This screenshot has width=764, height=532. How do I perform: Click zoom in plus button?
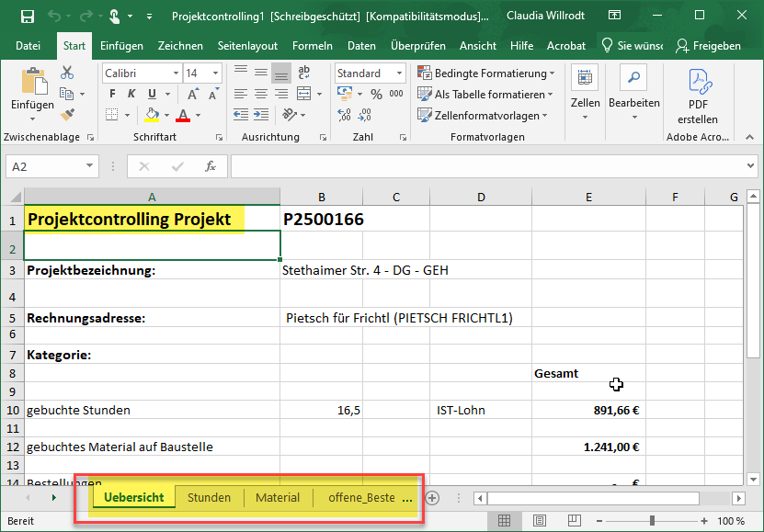704,521
